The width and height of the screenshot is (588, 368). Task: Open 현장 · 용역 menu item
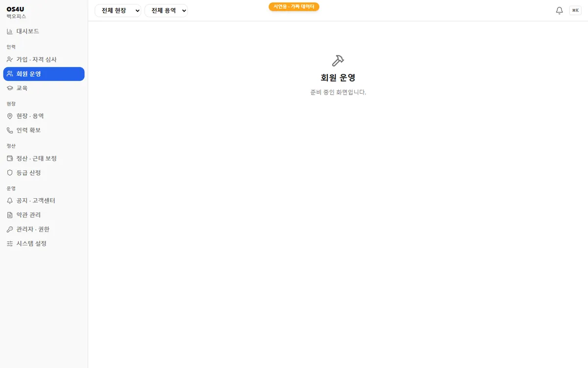point(44,116)
